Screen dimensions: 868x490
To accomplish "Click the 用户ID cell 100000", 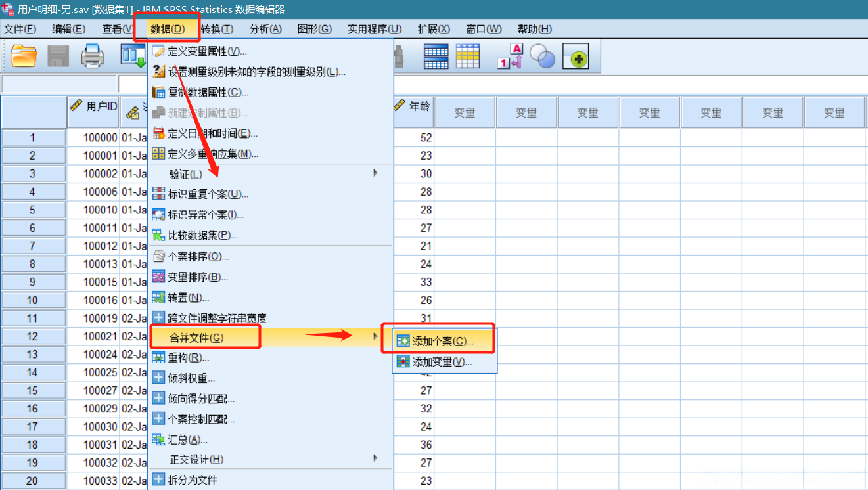I will pos(93,138).
